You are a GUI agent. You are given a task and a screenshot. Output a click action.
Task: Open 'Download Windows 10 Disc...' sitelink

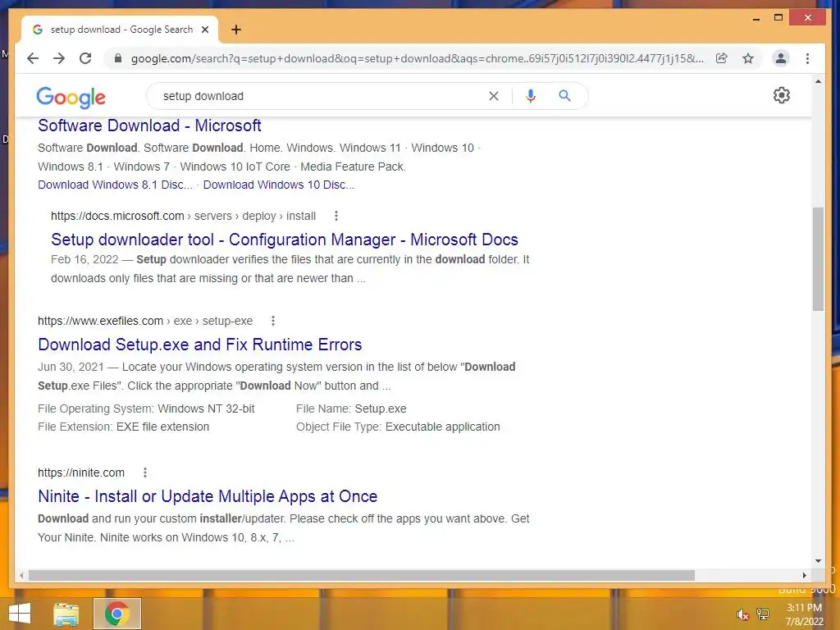279,185
